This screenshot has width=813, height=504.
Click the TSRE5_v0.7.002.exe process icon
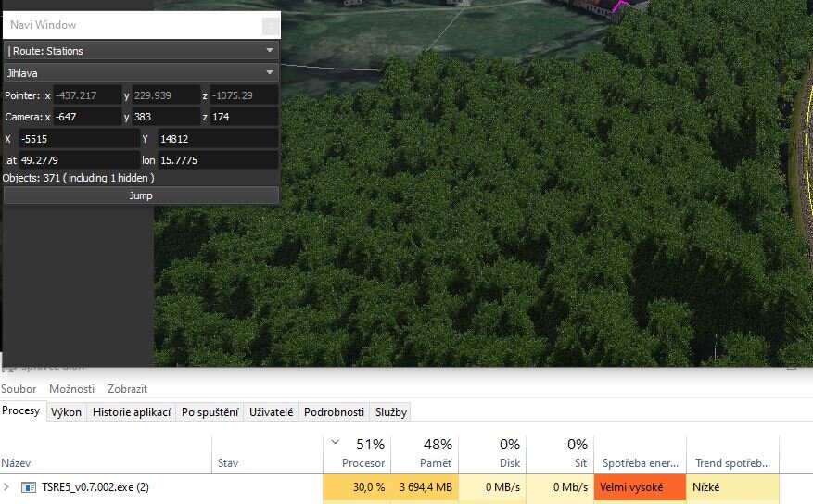pyautogui.click(x=28, y=486)
